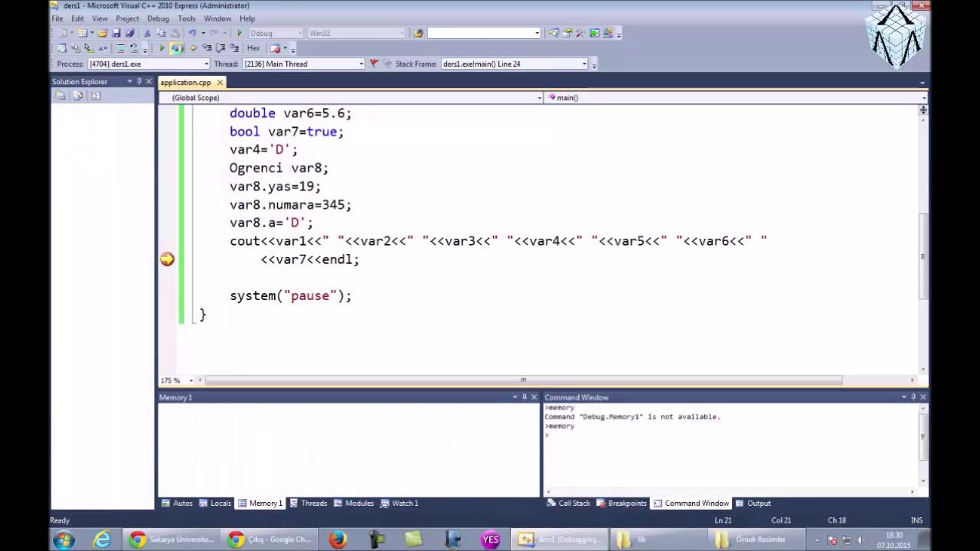Screen dimensions: 980x551
Task: Click the line system("pause"); in the code
Action: (290, 296)
